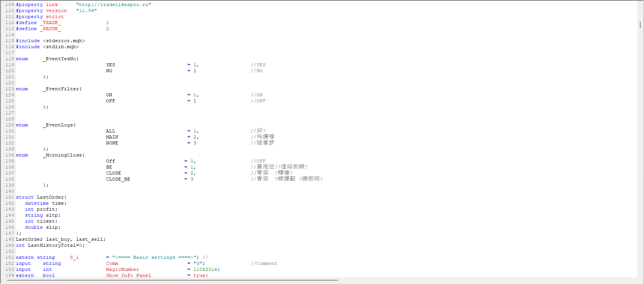Click the MagicNumber variable name
The height and width of the screenshot is (284, 644).
(x=123, y=269)
